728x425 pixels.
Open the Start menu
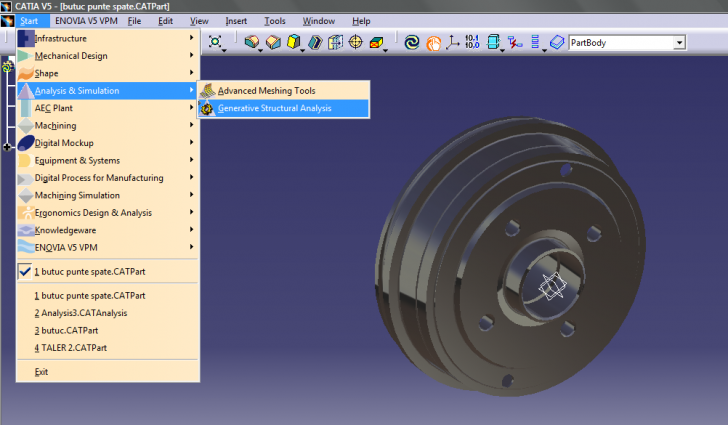(x=29, y=21)
